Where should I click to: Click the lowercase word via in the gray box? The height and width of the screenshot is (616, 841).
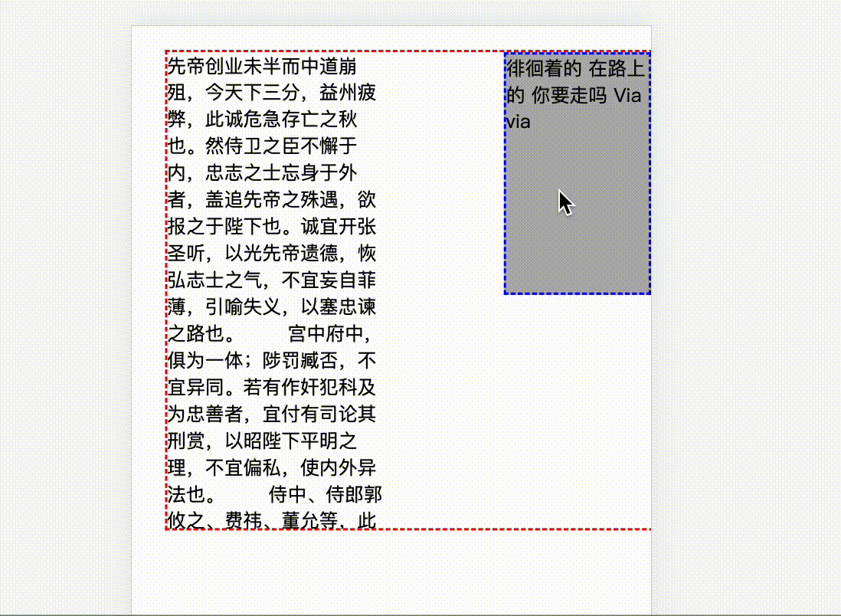pyautogui.click(x=517, y=120)
